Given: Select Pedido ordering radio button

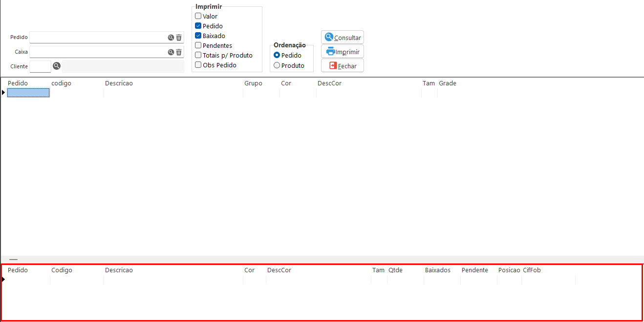Looking at the screenshot, I should [277, 56].
